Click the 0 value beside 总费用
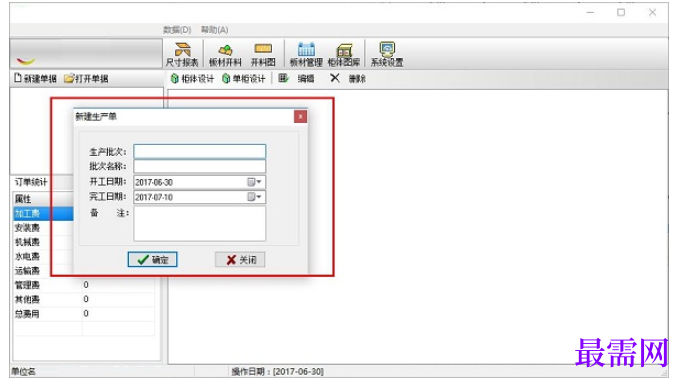Screen dimensions: 687x384 (86, 313)
